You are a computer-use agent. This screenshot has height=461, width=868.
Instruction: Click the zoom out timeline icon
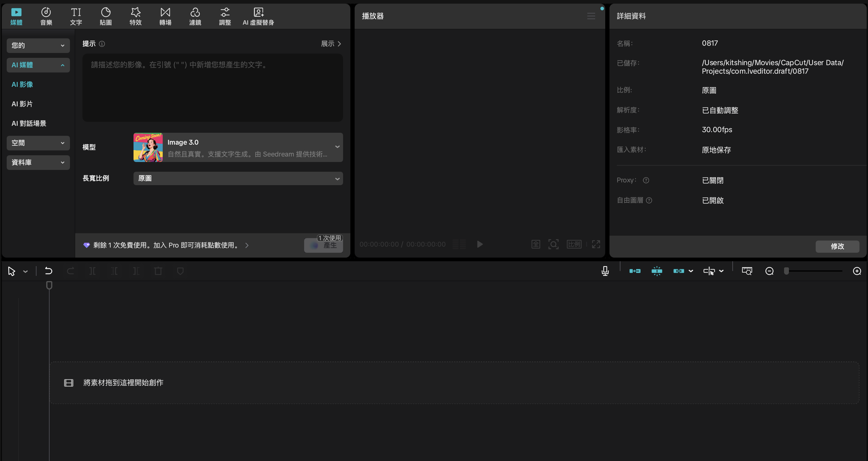coord(769,271)
